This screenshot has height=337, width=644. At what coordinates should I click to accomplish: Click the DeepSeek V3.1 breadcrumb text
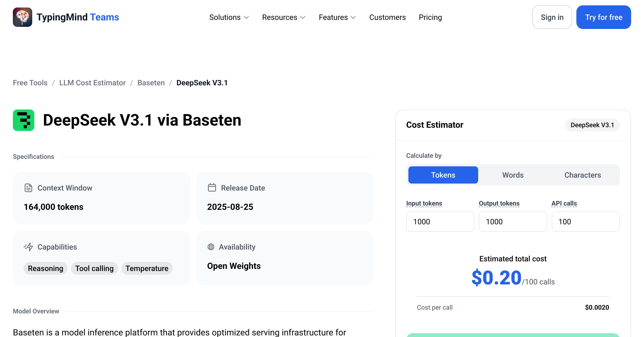pos(202,83)
